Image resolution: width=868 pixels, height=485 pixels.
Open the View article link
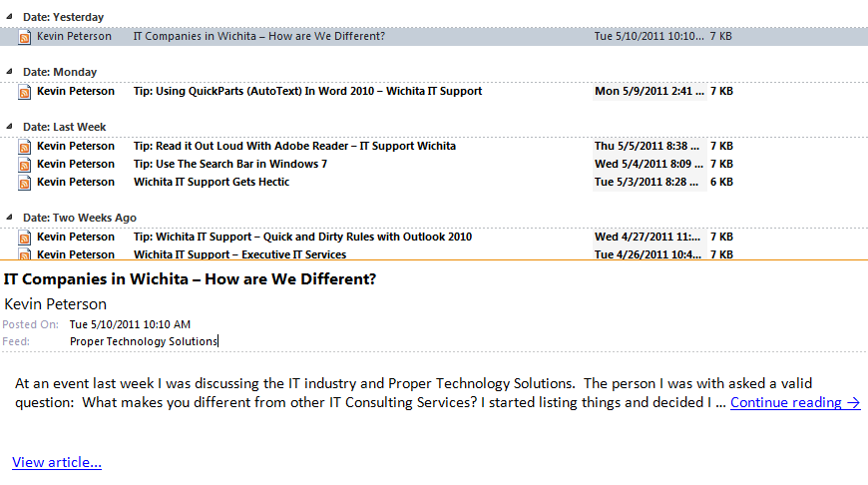click(x=57, y=462)
